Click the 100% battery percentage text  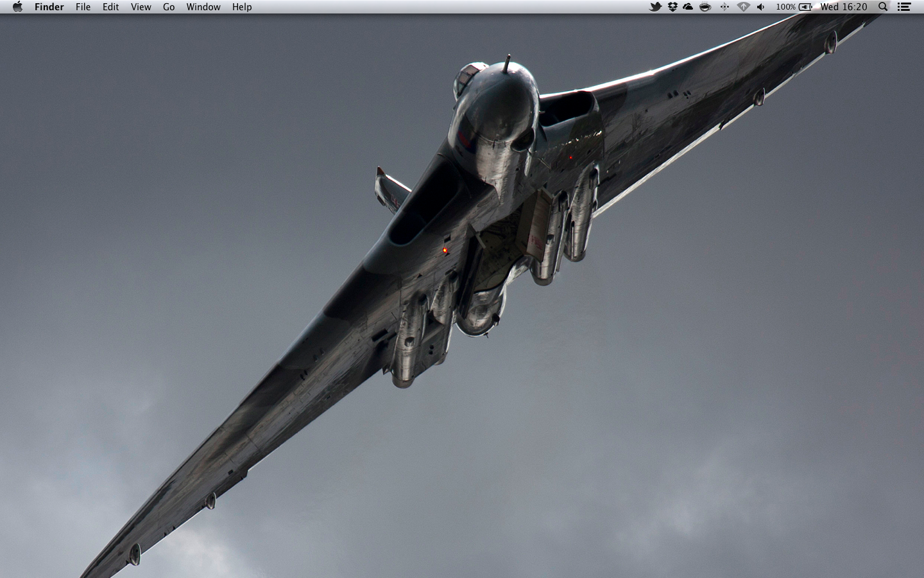(785, 7)
